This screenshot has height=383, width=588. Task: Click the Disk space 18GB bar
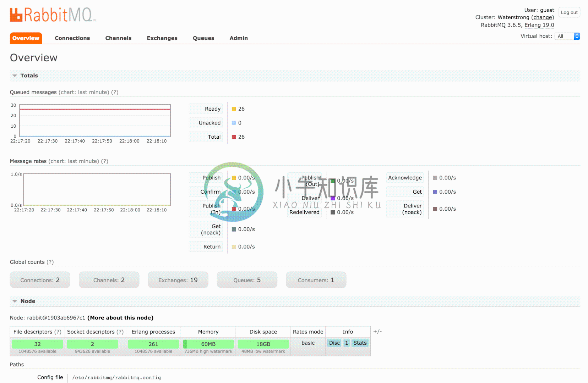click(x=263, y=344)
